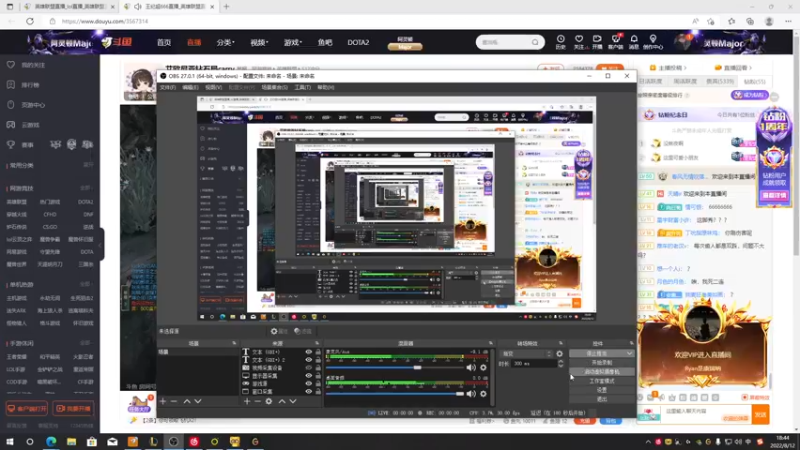
Task: Move scene down in Scenes dock
Action: (198, 402)
